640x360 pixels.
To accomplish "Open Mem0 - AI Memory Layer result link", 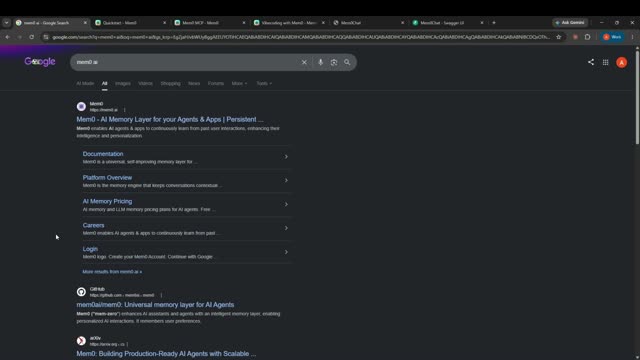I will click(x=170, y=120).
